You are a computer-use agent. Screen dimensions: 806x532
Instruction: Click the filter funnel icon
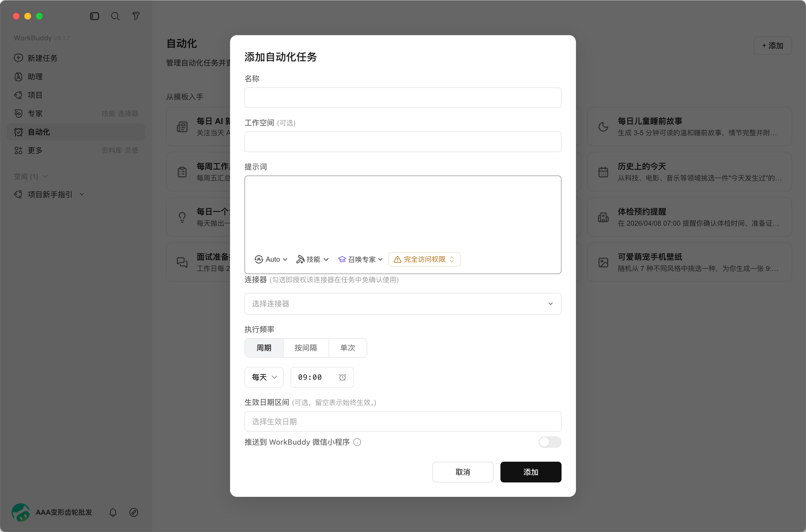[136, 16]
